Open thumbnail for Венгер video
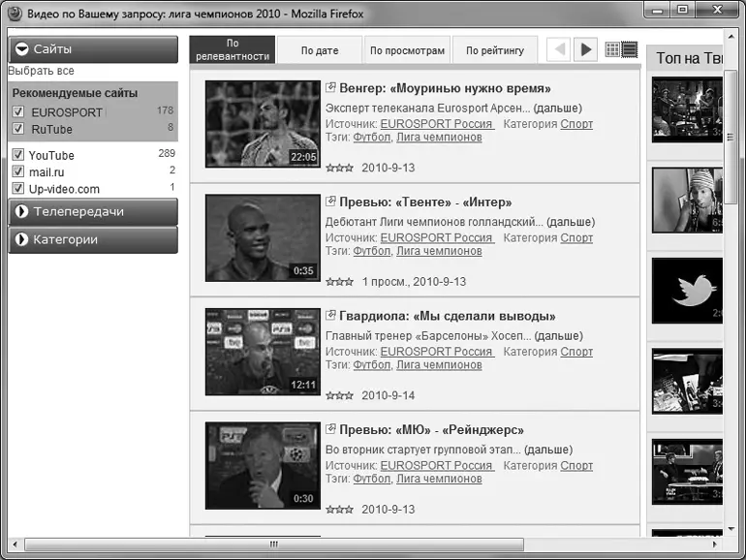Screen dimensions: 746x560 tap(264, 124)
